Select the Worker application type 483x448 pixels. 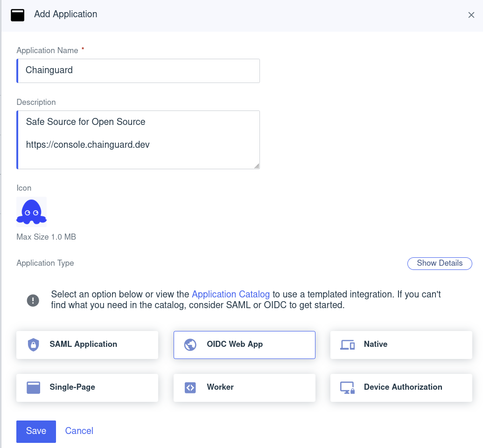(244, 387)
